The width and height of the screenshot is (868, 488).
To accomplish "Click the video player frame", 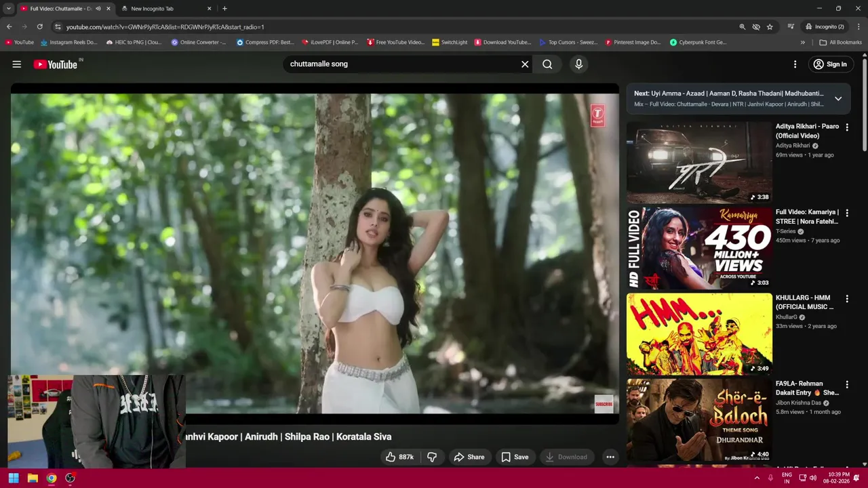I will pyautogui.click(x=315, y=253).
